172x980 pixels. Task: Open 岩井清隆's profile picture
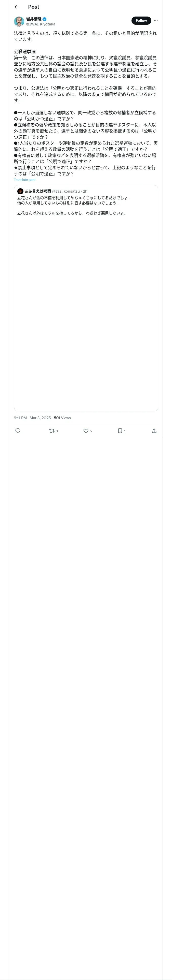(19, 21)
